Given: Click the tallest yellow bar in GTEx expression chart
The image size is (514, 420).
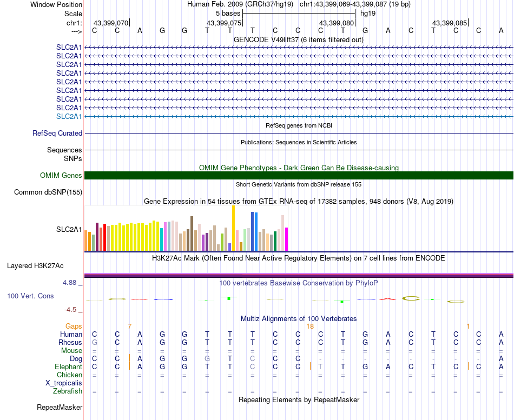Looking at the screenshot, I should point(233,228).
